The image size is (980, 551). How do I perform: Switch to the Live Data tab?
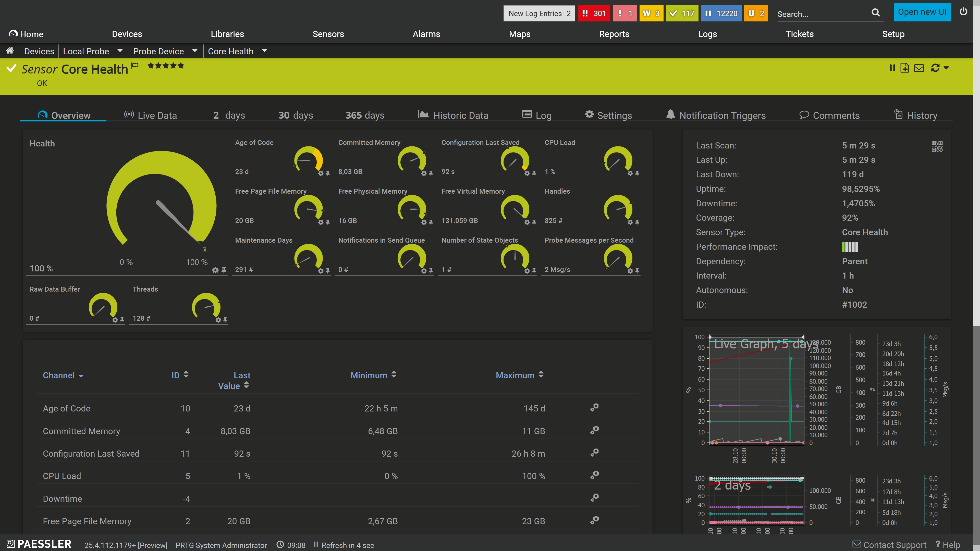[x=151, y=115]
